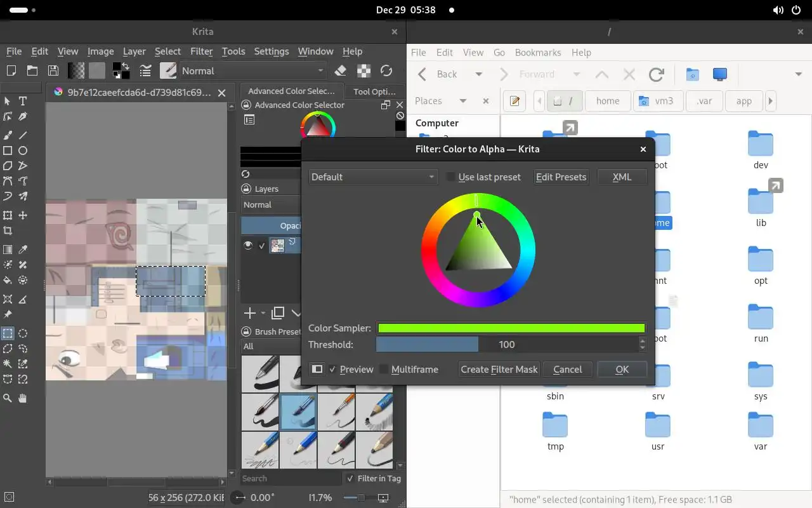The height and width of the screenshot is (508, 812).
Task: Select the Contiguous Selection magic wand tool
Action: click(x=8, y=364)
